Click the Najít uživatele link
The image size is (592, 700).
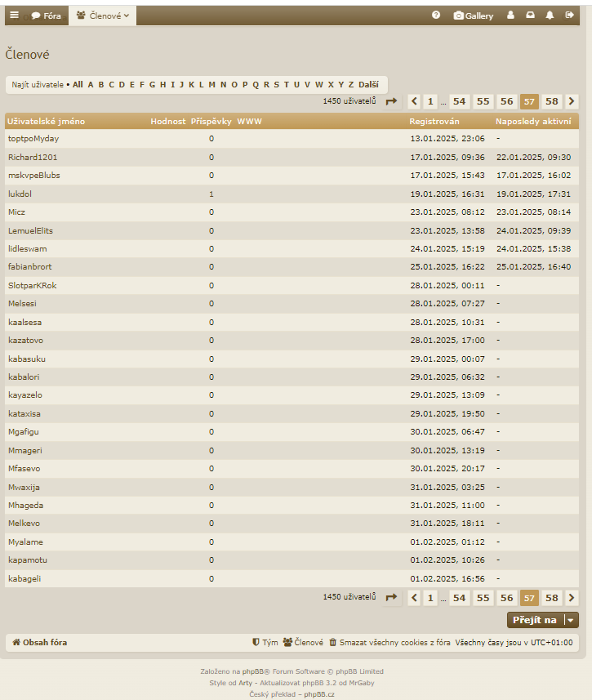38,84
